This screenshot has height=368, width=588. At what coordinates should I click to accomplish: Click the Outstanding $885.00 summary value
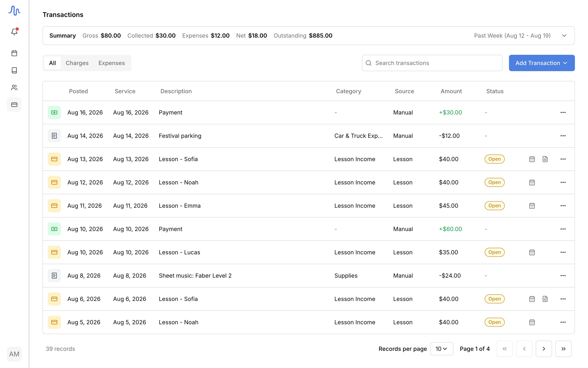tap(321, 36)
